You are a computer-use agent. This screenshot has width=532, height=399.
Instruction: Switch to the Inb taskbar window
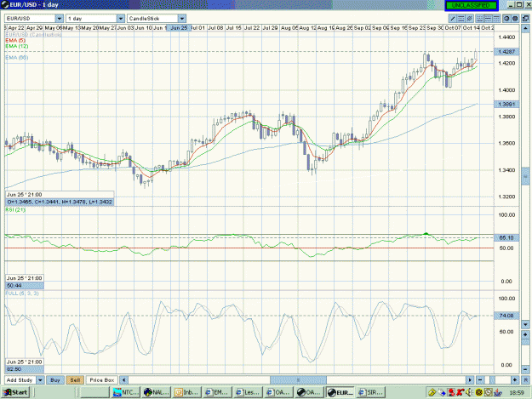pos(186,392)
